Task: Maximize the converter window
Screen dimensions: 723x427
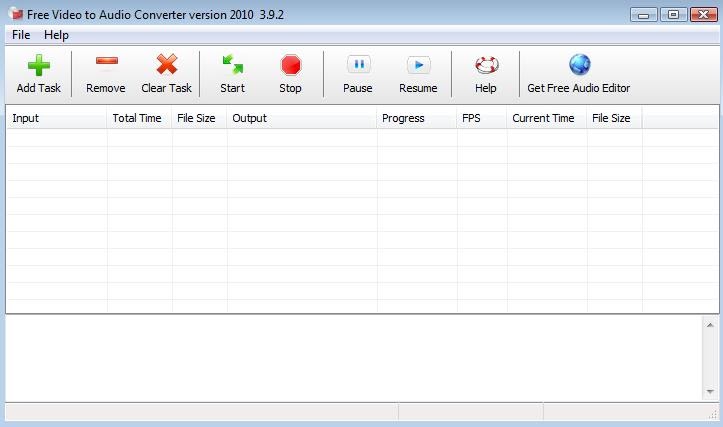Action: point(673,15)
